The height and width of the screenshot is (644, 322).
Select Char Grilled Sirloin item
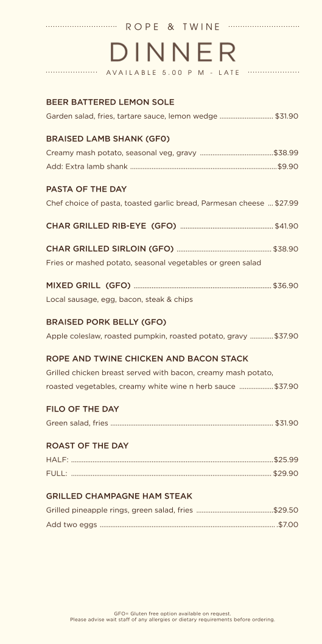tap(110, 249)
